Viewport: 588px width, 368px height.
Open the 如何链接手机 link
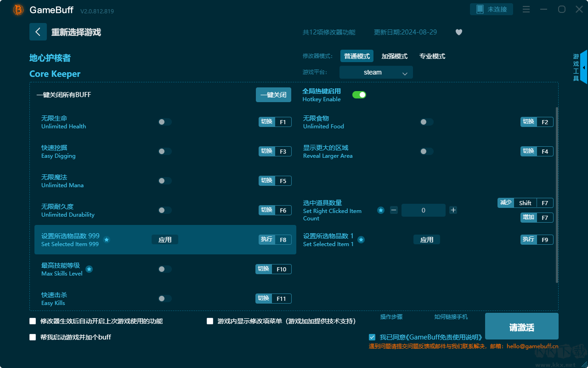451,317
